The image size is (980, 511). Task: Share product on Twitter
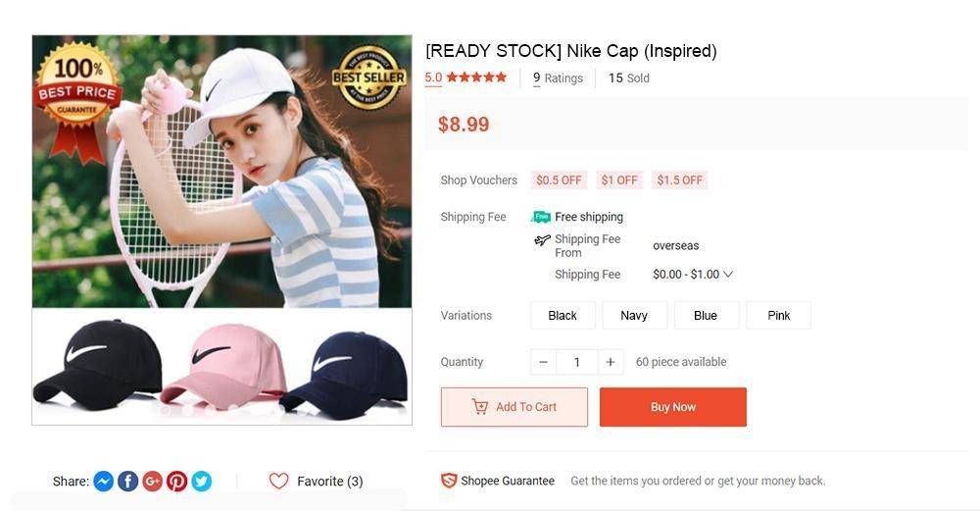point(201,481)
